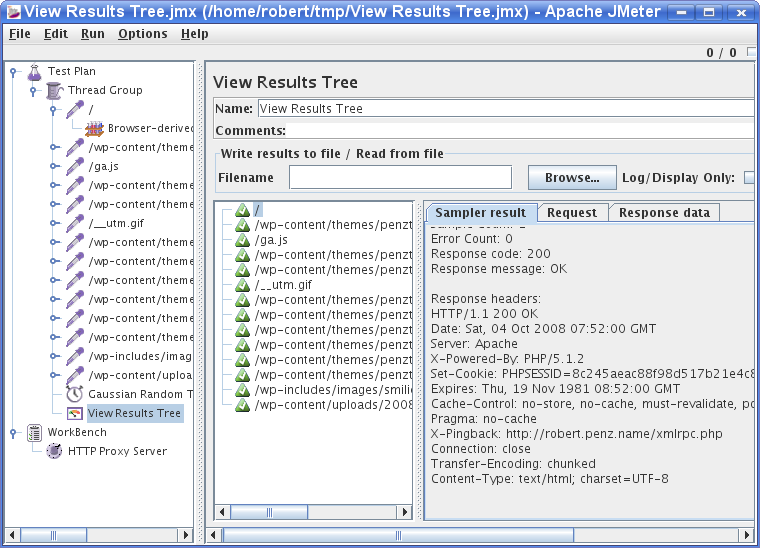This screenshot has width=760, height=548.
Task: Collapse the Thread Group tree node
Action: tap(33, 91)
